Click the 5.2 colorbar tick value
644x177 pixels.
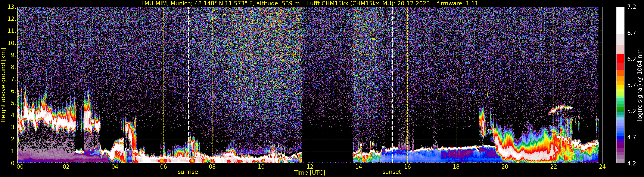point(632,111)
